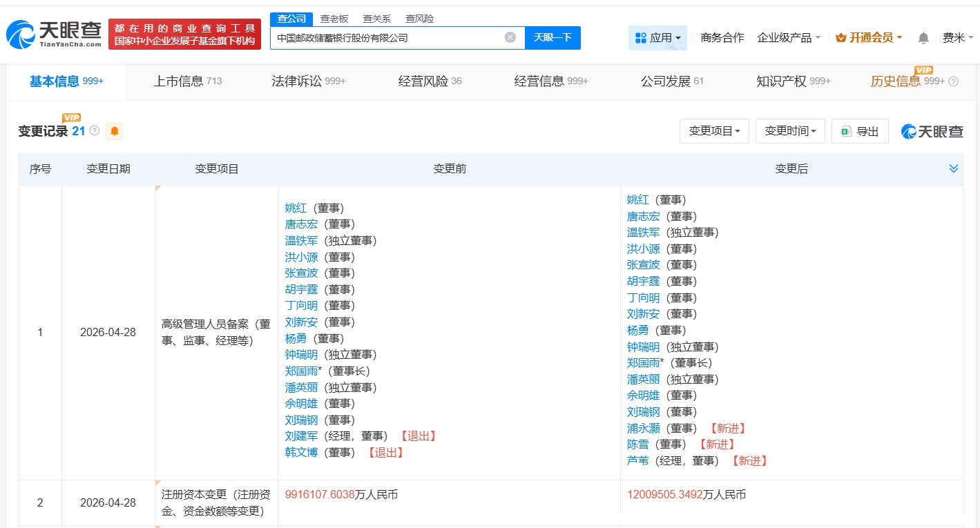Expand the table via the 变更后 double chevron
This screenshot has height=528, width=980.
click(x=954, y=169)
